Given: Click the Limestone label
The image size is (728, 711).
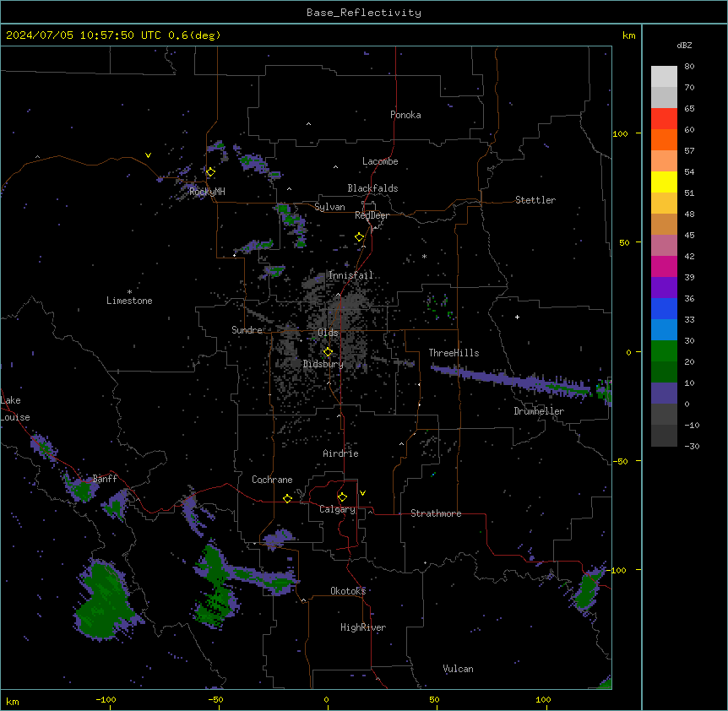Looking at the screenshot, I should point(129,301).
